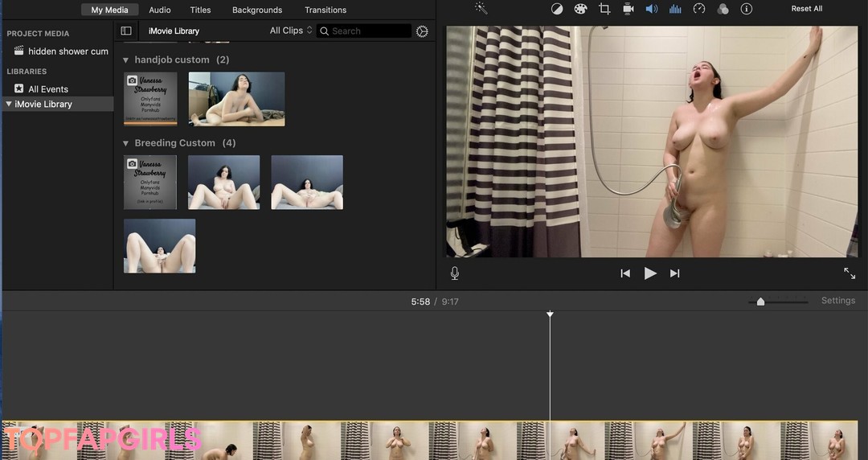Click the timeline zoom slider

point(760,302)
